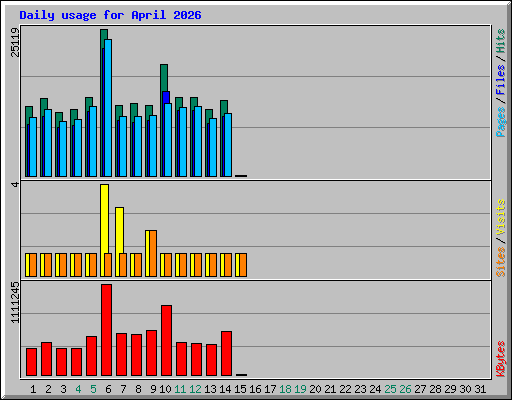
Task: Click the red KBytes bar for day 14
Action: pyautogui.click(x=226, y=353)
